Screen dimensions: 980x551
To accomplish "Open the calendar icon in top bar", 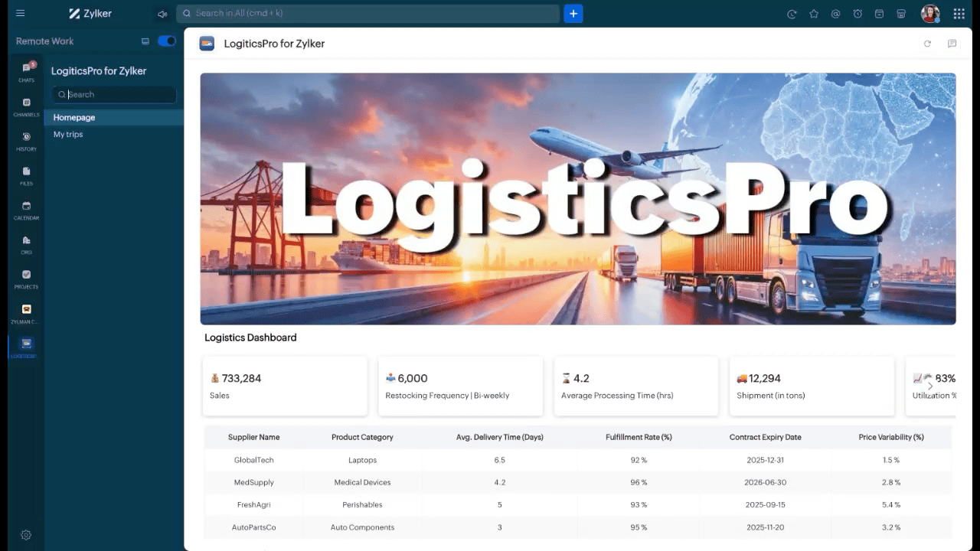I will tap(879, 14).
